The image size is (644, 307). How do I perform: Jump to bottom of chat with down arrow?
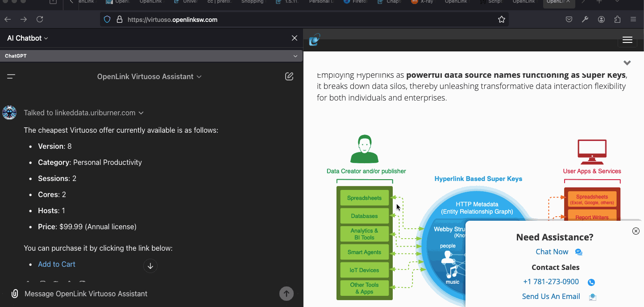pos(150,266)
